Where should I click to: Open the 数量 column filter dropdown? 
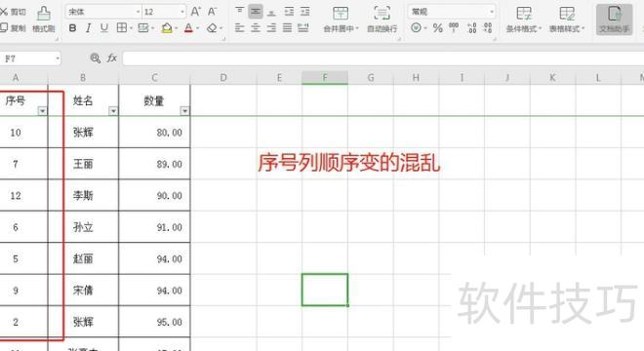point(184,111)
